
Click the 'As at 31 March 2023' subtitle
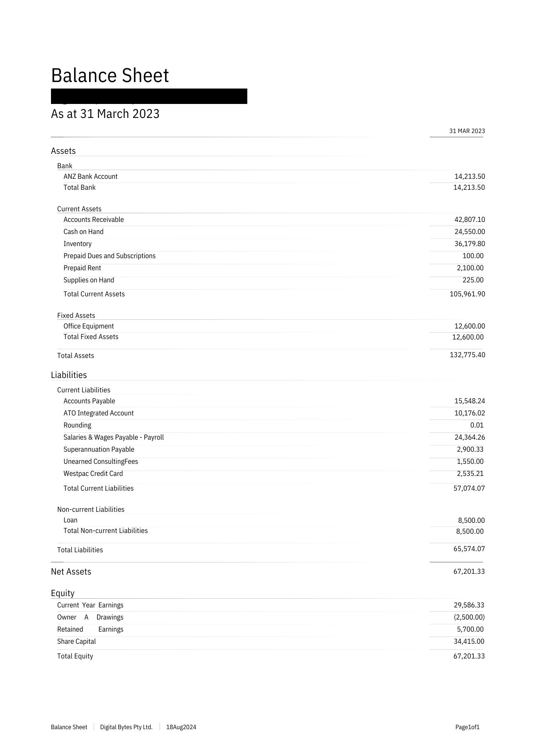(105, 114)
